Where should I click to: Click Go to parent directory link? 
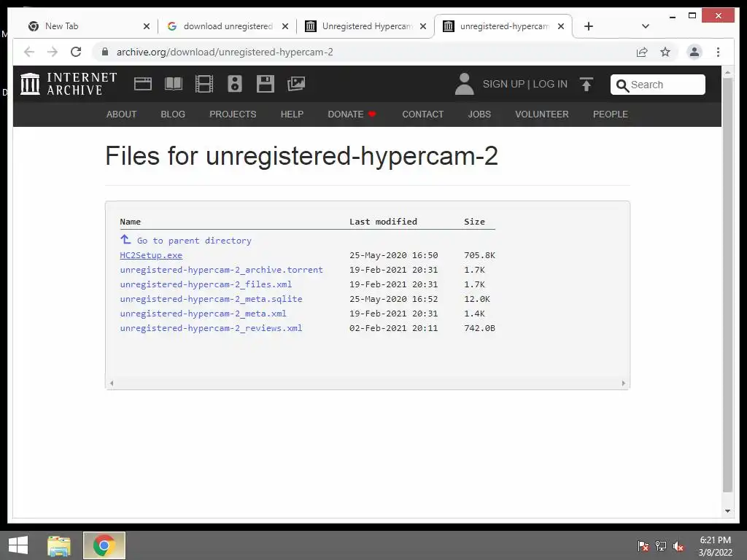click(x=194, y=241)
